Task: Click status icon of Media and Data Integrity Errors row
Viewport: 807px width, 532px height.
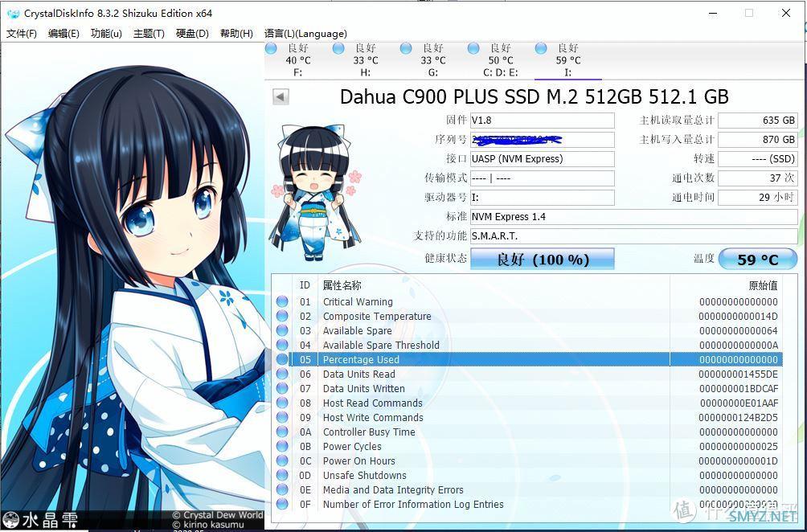Action: pos(282,489)
